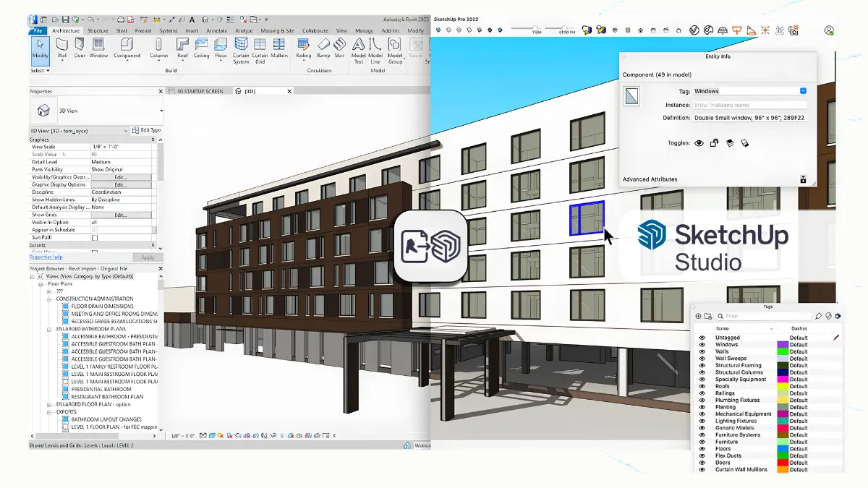Open the Structure ribbon tab
The image size is (868, 488).
pyautogui.click(x=98, y=31)
